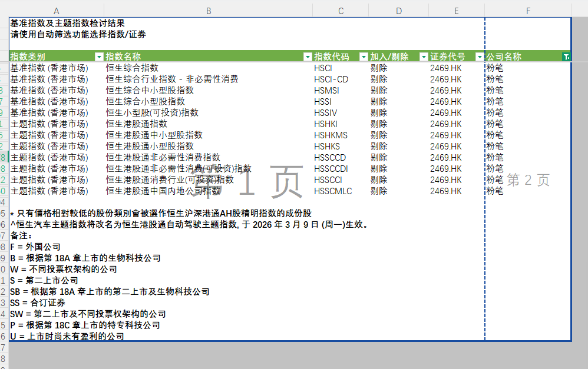
Task: Click the note SW = 第二上市及不同投票权架构的公司
Action: pos(88,314)
